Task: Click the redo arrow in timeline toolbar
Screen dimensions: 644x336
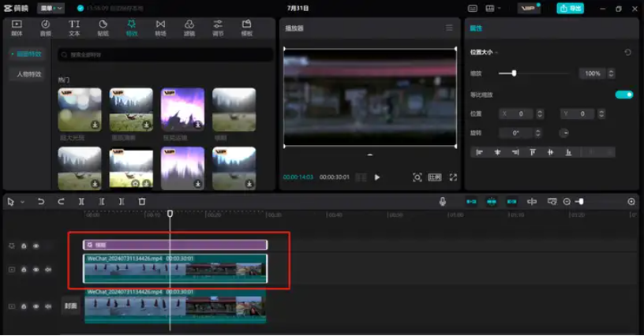Action: click(x=61, y=202)
